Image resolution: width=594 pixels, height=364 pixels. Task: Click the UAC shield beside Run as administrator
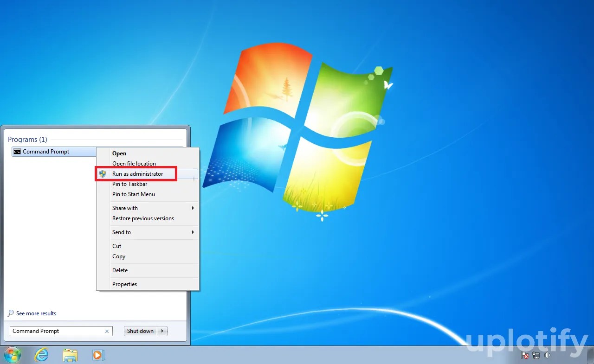[x=103, y=173]
